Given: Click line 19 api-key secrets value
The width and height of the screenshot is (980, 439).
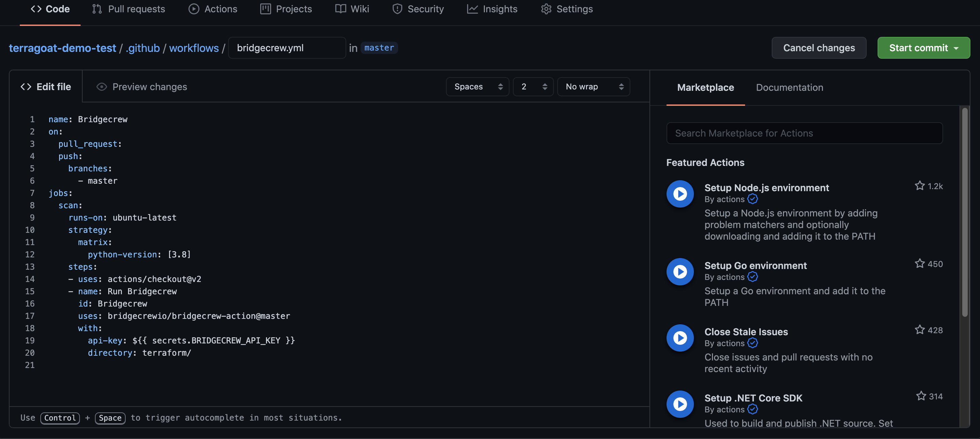Looking at the screenshot, I should tap(213, 340).
